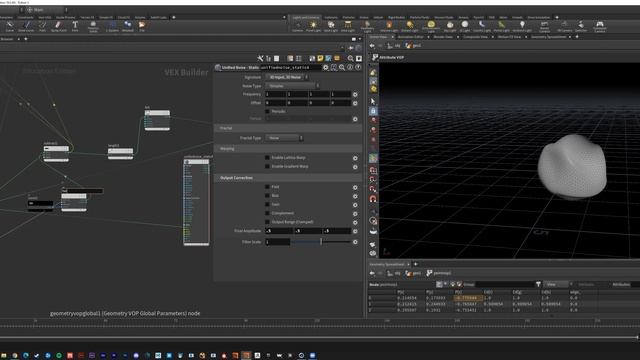Viewport: 640px width, 360px height.
Task: Add an Area Light from the shelf
Action: pos(348,27)
